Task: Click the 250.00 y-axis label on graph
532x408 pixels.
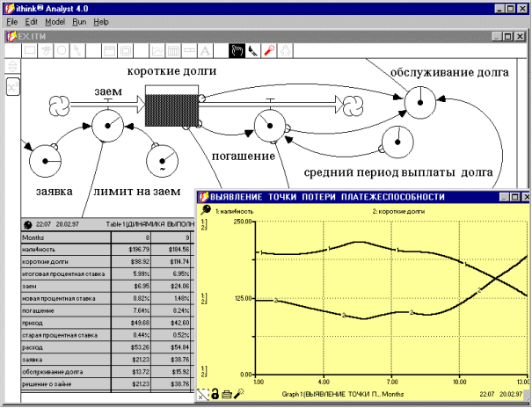Action: [x=242, y=222]
